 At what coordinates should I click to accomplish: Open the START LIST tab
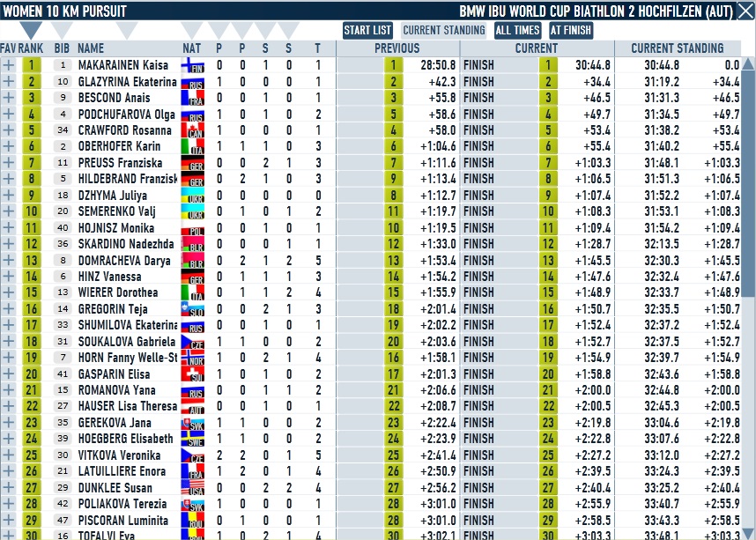367,30
